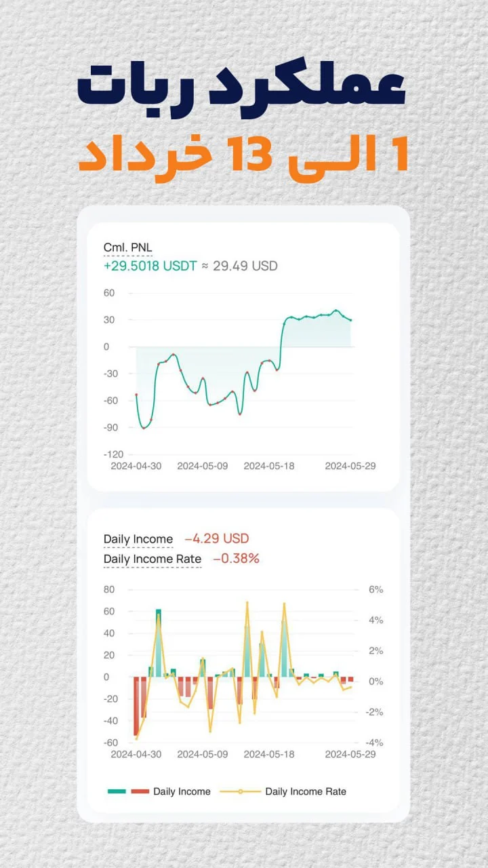The width and height of the screenshot is (488, 868).
Task: Click the deepest red bar at the chart's left
Action: tap(136, 705)
